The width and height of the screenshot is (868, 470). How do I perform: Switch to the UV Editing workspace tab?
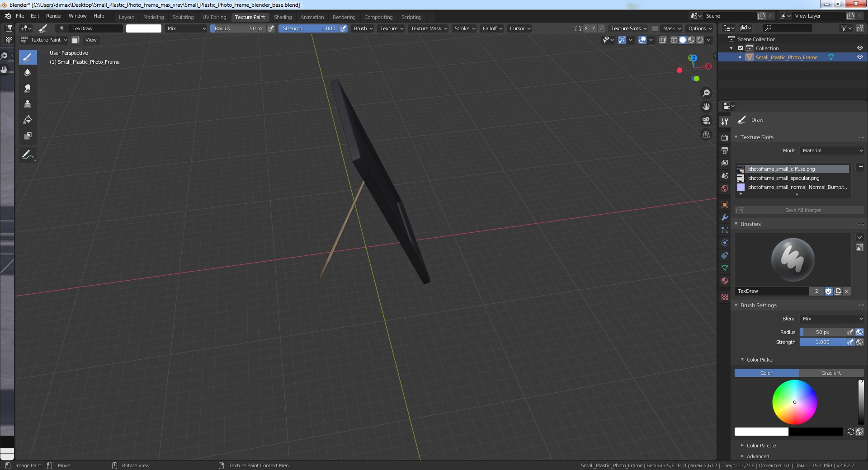pos(214,17)
